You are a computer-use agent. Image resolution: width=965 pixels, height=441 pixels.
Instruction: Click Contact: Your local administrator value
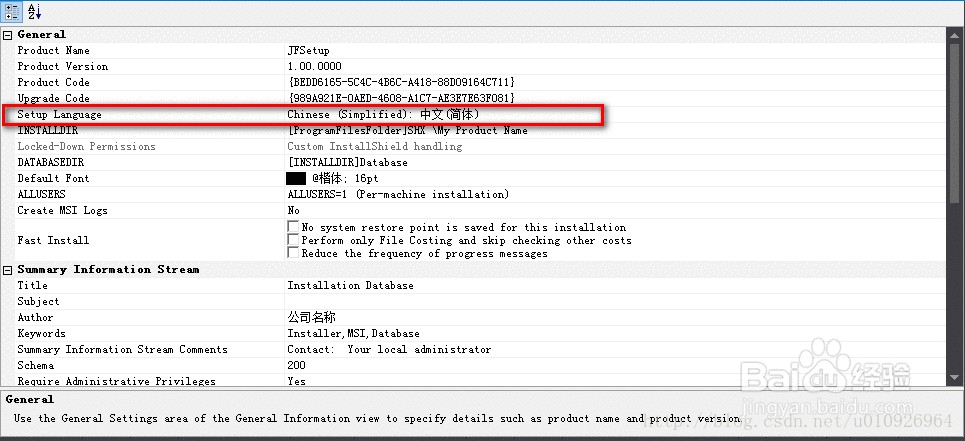390,349
